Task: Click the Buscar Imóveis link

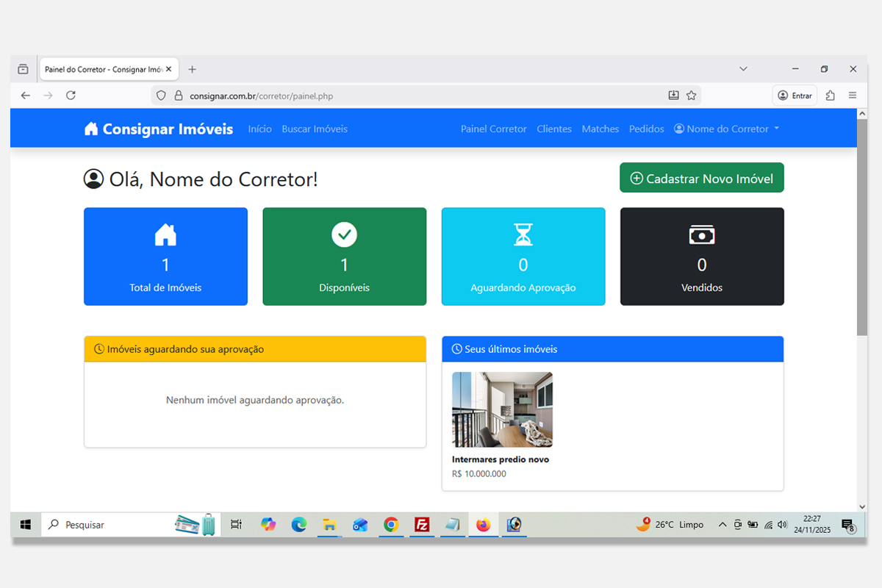Action: pyautogui.click(x=315, y=129)
